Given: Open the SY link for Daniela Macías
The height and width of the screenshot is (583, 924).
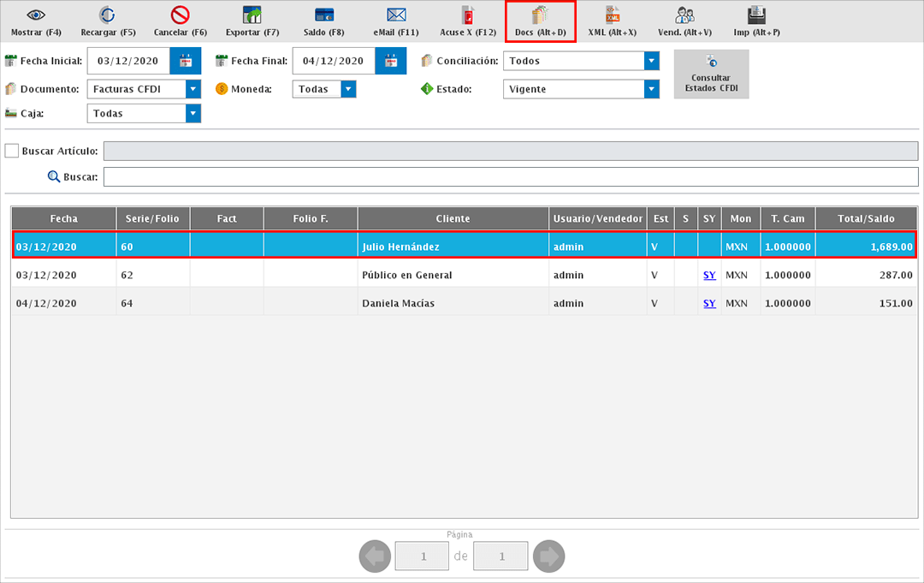Looking at the screenshot, I should click(x=709, y=303).
